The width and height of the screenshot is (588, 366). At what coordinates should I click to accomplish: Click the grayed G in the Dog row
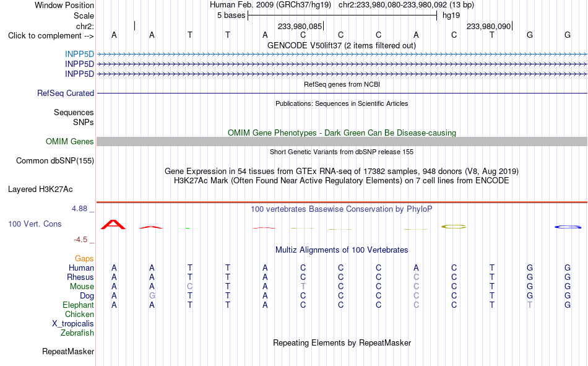152,296
